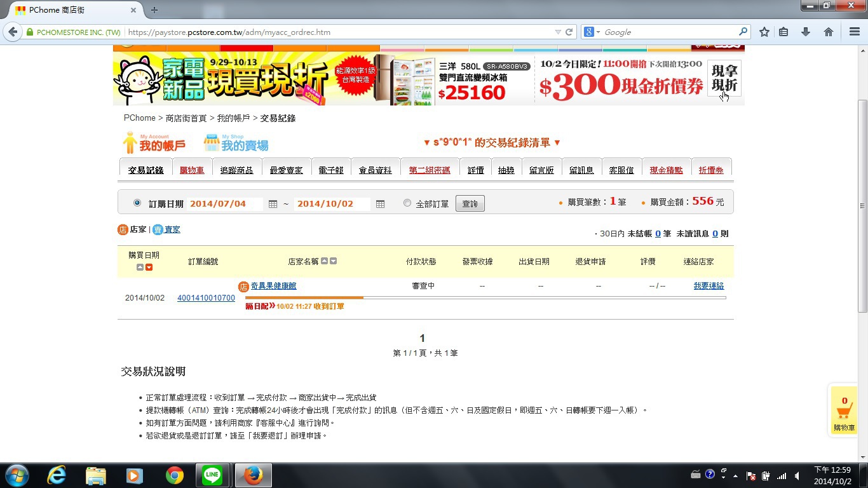
Task: Select the 訂購日期 date range radio button
Action: (137, 203)
